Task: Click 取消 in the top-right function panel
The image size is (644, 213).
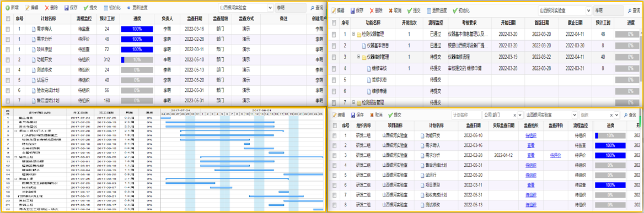Action: point(394,10)
